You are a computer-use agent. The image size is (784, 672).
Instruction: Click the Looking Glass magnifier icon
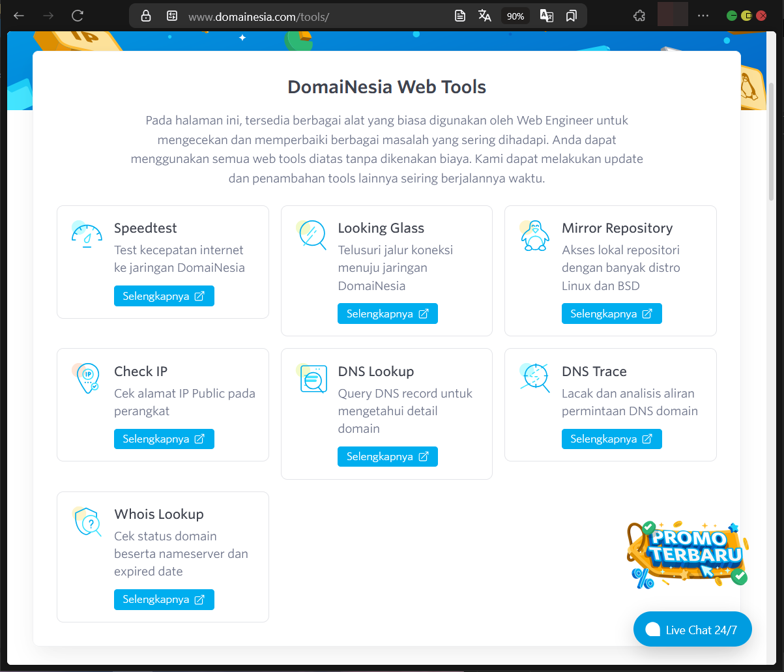(312, 235)
